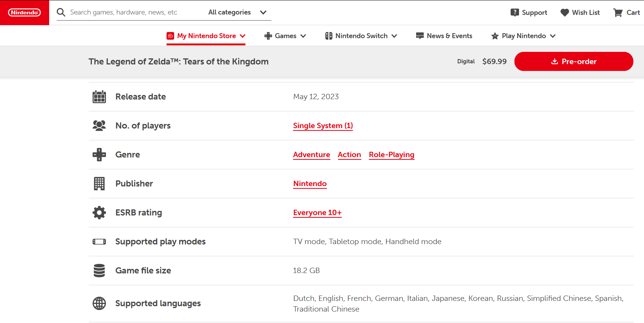This screenshot has width=644, height=323.
Task: Follow the Adventure genre link
Action: (311, 154)
